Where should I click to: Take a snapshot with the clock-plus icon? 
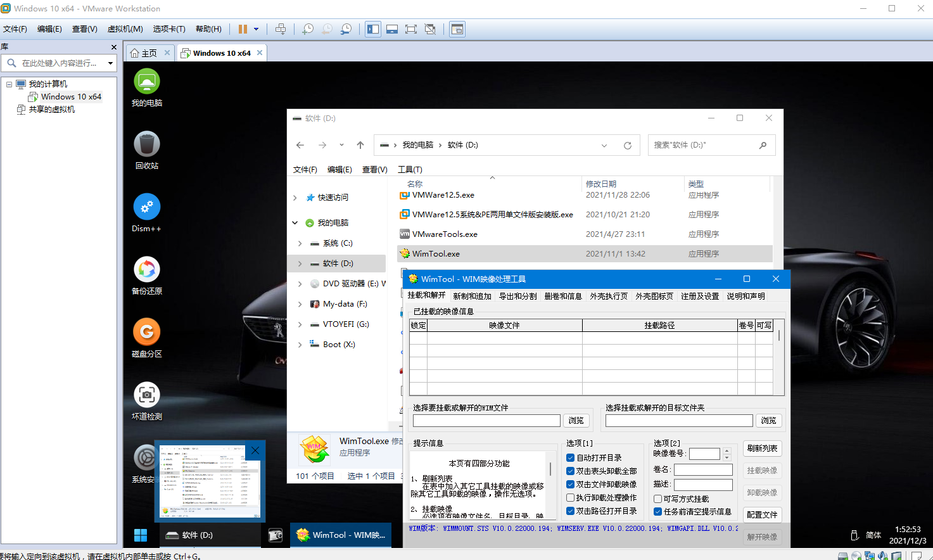tap(308, 29)
